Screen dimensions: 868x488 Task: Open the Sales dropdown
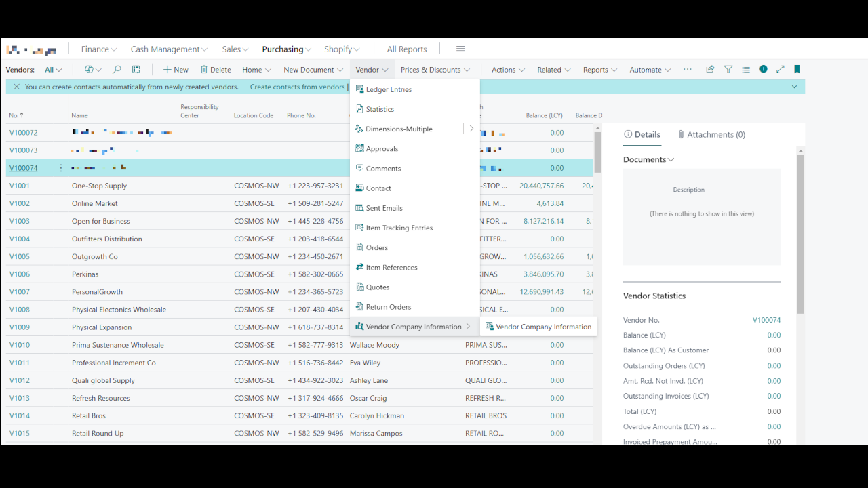coord(235,49)
